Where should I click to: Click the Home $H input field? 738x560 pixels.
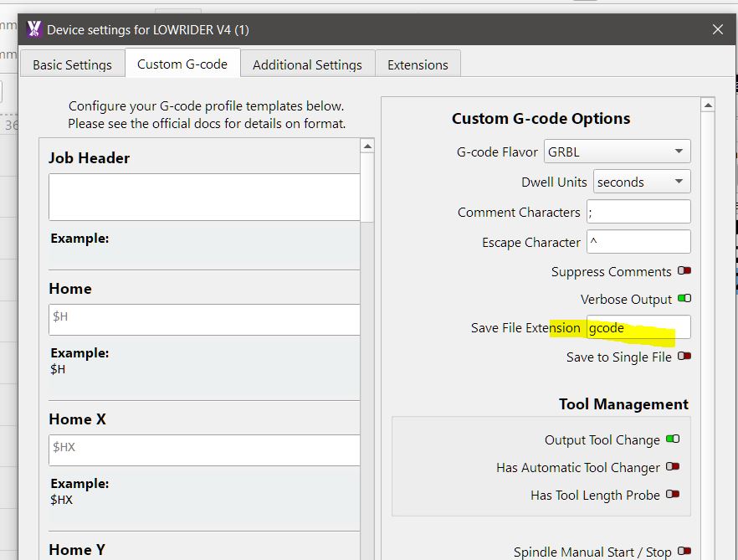(204, 319)
